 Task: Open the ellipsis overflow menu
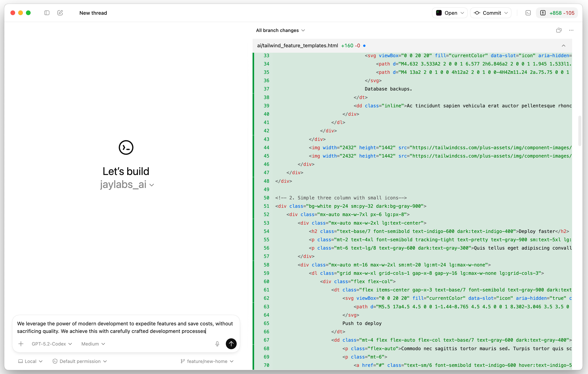pos(571,30)
